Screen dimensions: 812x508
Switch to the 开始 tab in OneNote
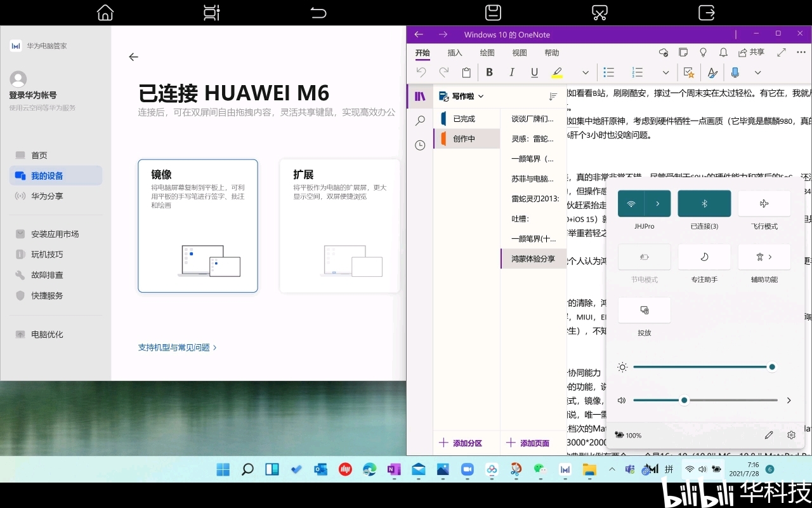[x=422, y=53]
